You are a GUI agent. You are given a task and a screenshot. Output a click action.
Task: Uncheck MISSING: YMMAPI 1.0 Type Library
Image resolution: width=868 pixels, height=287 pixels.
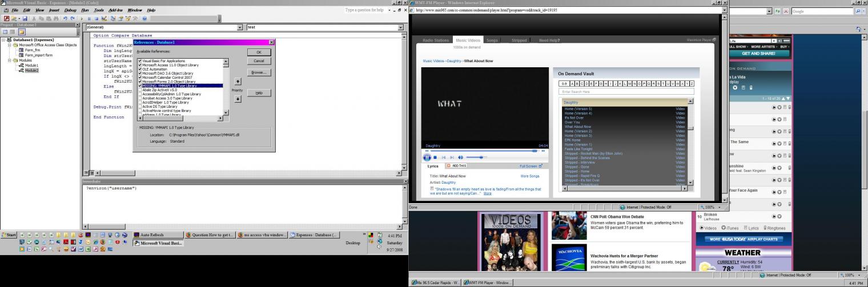tap(140, 86)
